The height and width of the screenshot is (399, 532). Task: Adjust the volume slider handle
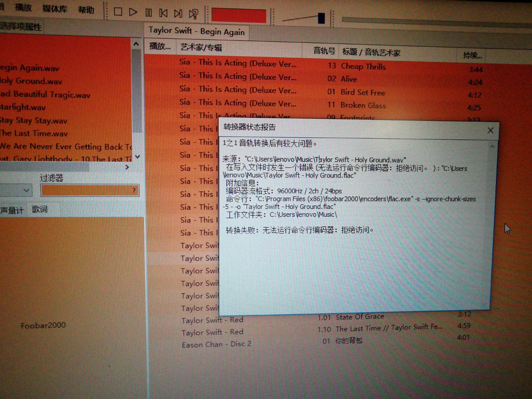point(321,18)
